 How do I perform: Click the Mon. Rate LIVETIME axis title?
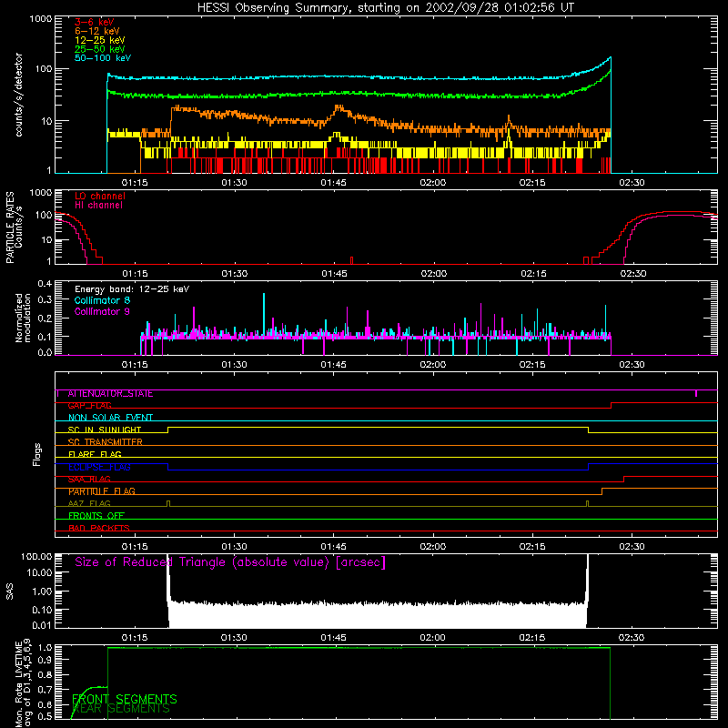point(23,682)
